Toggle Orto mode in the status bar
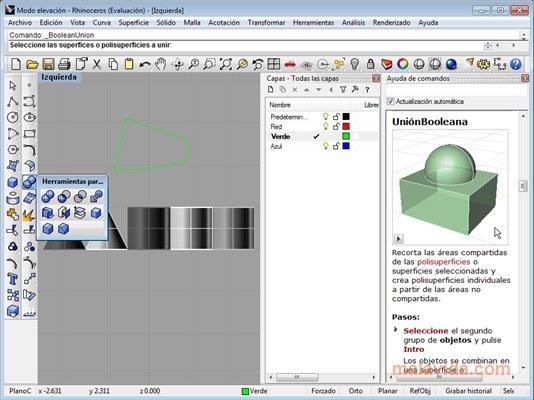This screenshot has width=534, height=400. (x=356, y=391)
